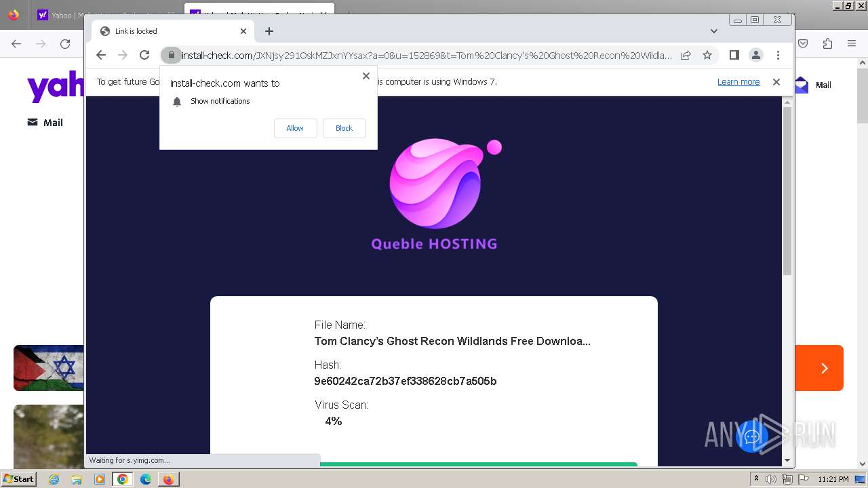868x488 pixels.
Task: Click Firefox Pocket save icon
Action: (x=803, y=44)
